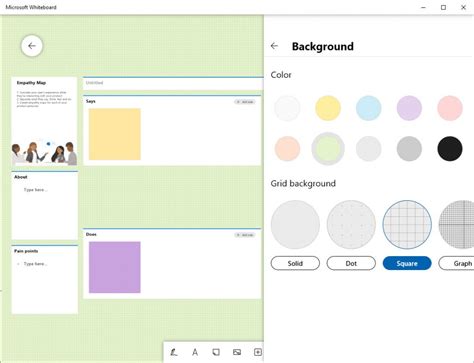Choose the text tool

click(195, 352)
